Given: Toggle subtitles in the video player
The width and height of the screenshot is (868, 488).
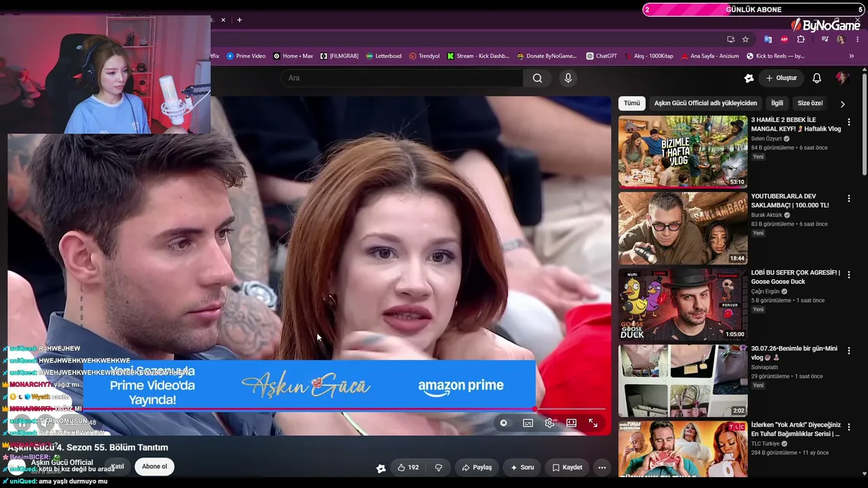Looking at the screenshot, I should click(x=528, y=423).
